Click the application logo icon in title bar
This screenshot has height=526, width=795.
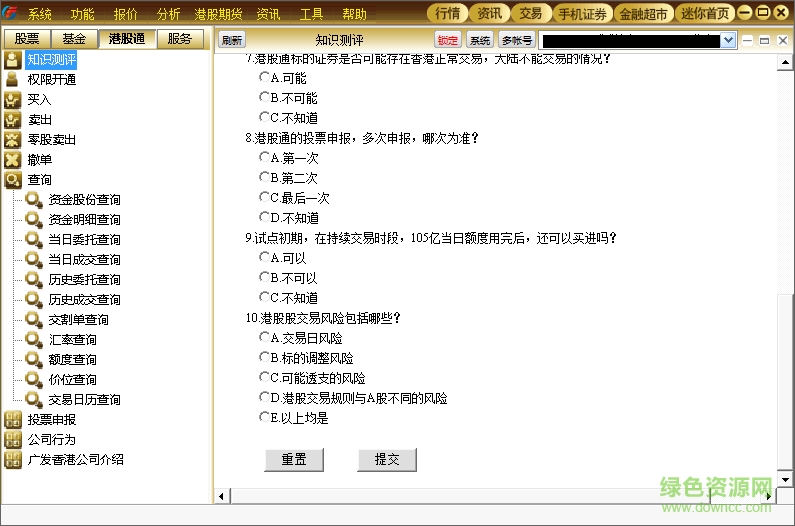[10, 13]
